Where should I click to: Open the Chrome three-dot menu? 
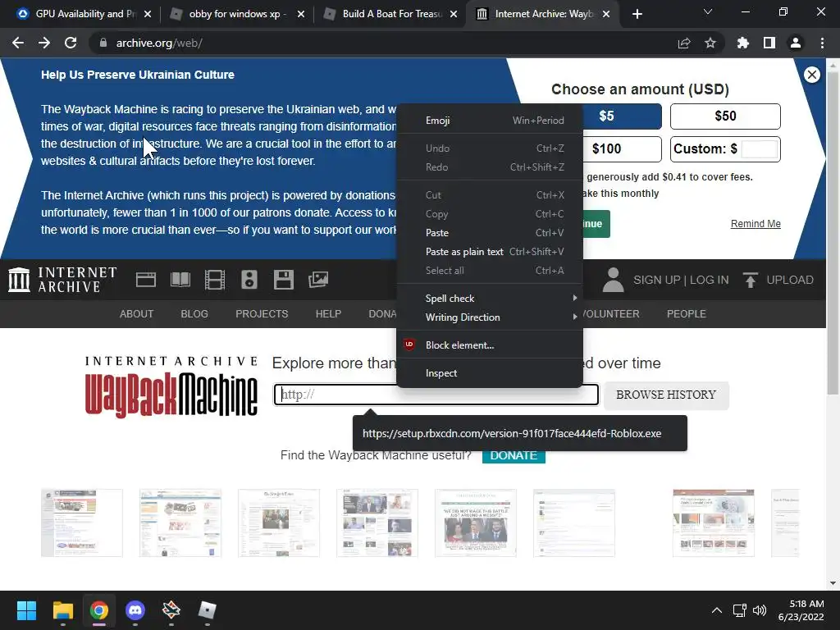click(822, 43)
